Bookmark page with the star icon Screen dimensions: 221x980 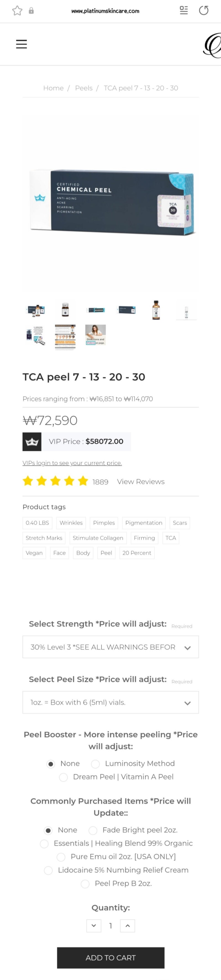tap(17, 11)
